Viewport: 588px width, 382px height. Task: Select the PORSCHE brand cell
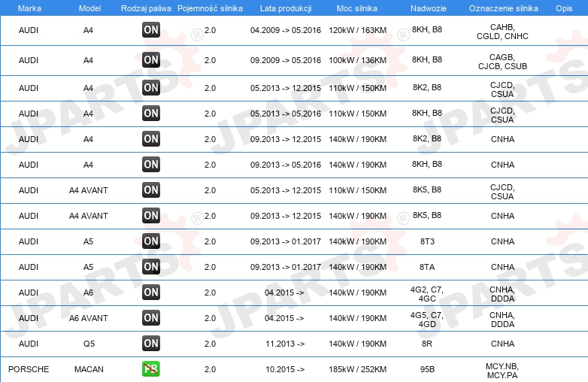tap(29, 369)
